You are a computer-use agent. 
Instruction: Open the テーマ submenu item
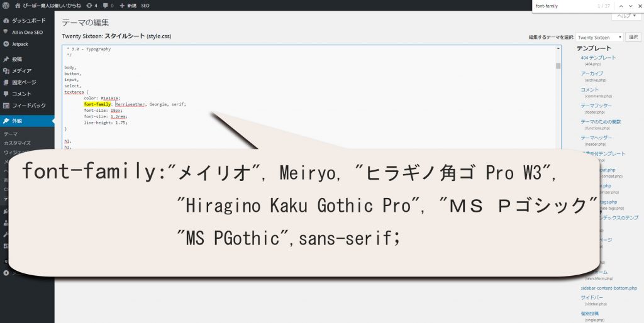pos(11,134)
